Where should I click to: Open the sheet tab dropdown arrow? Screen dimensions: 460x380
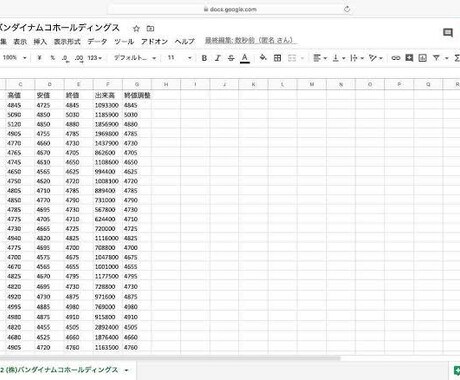(127, 370)
